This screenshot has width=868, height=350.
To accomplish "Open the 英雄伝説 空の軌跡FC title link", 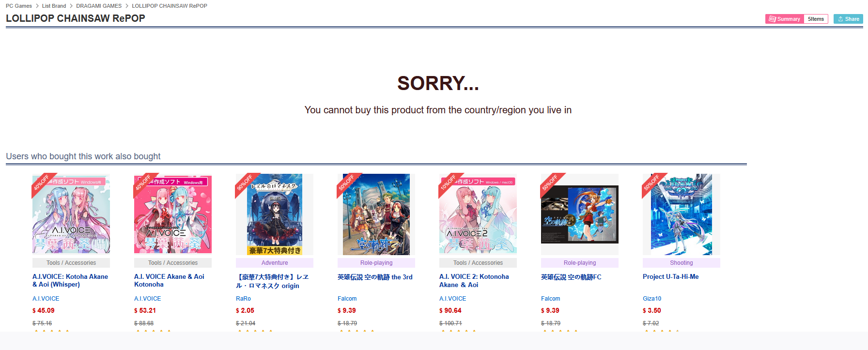I will point(571,277).
